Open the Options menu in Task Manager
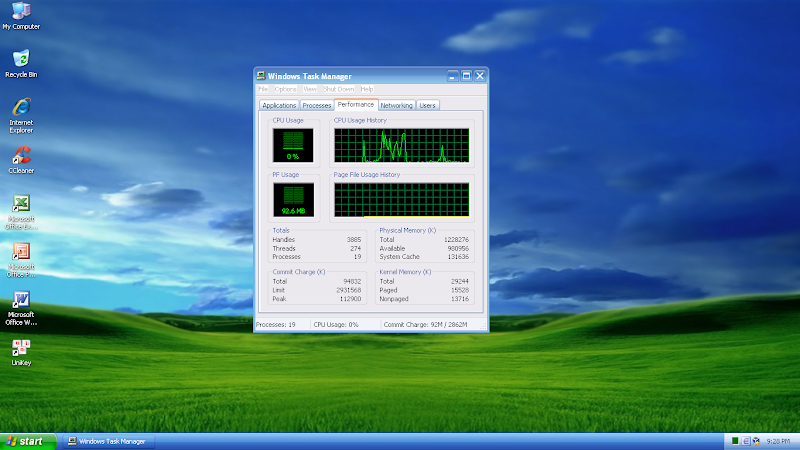The image size is (800, 450). 285,89
